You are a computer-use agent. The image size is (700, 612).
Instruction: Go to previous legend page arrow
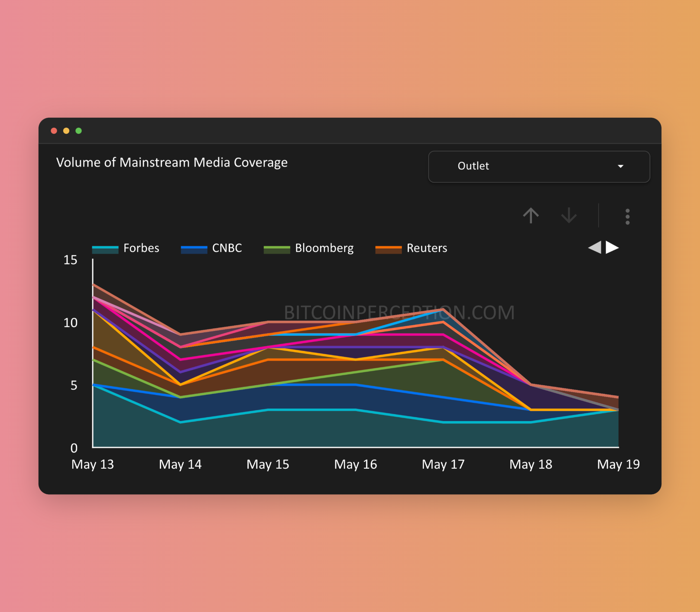coord(595,248)
